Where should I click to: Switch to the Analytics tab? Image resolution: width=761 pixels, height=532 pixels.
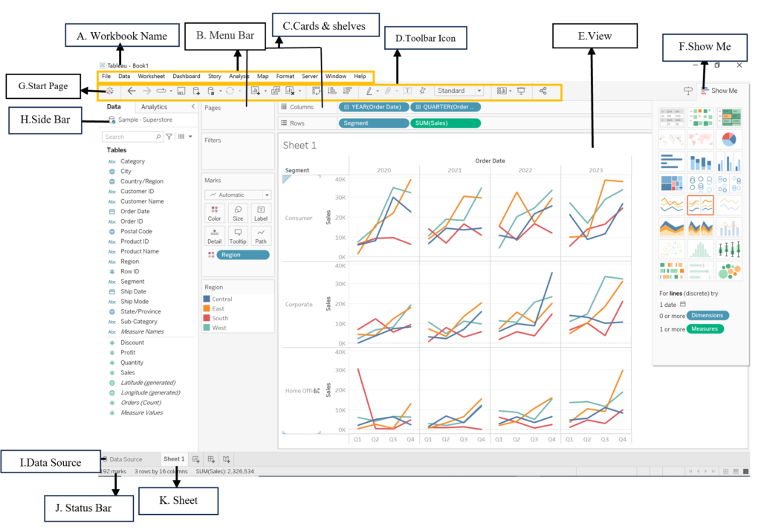[155, 107]
